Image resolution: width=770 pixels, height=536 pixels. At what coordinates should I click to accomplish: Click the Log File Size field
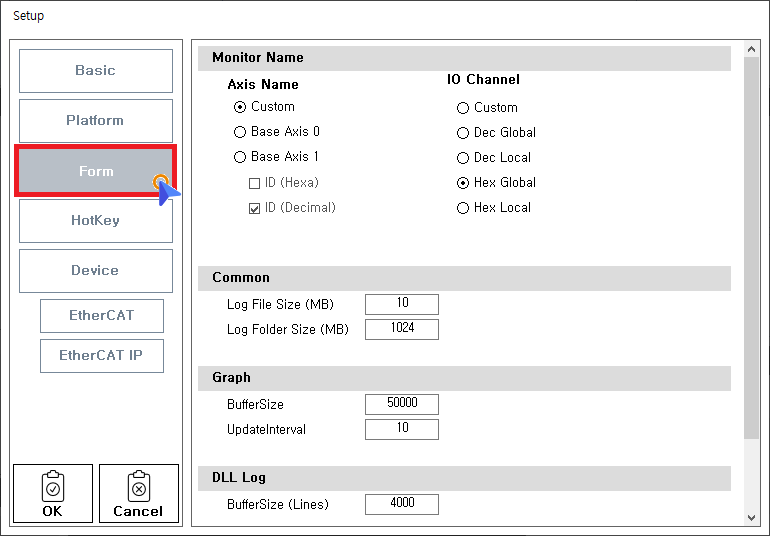[x=402, y=304]
